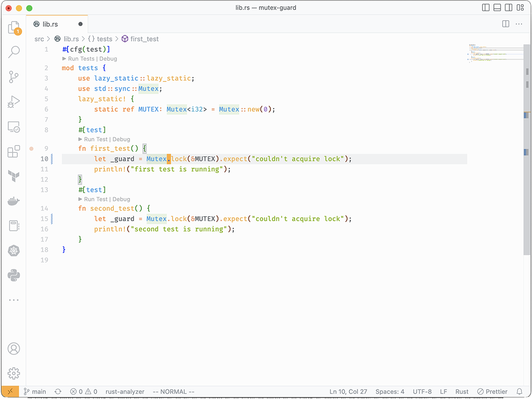Open the customize layout control in title bar

coord(520,7)
